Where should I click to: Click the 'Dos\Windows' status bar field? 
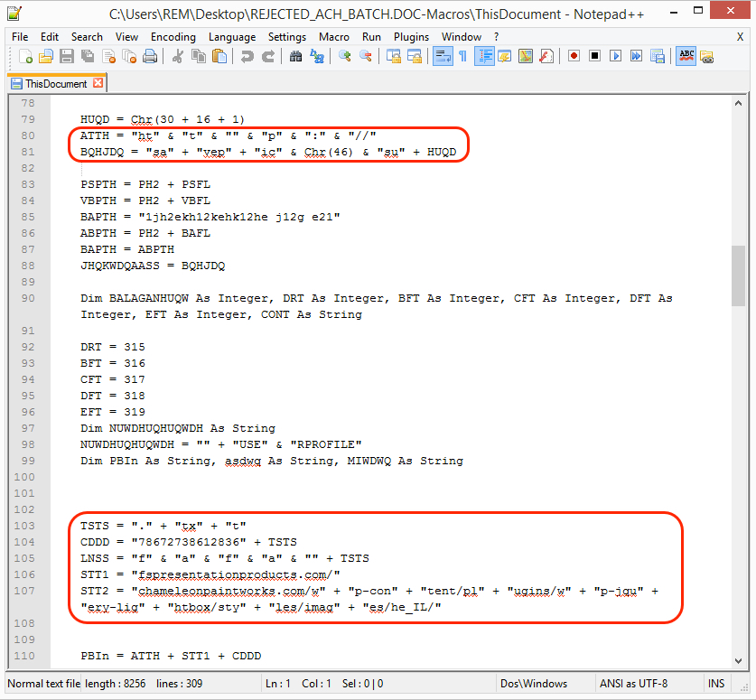[534, 684]
